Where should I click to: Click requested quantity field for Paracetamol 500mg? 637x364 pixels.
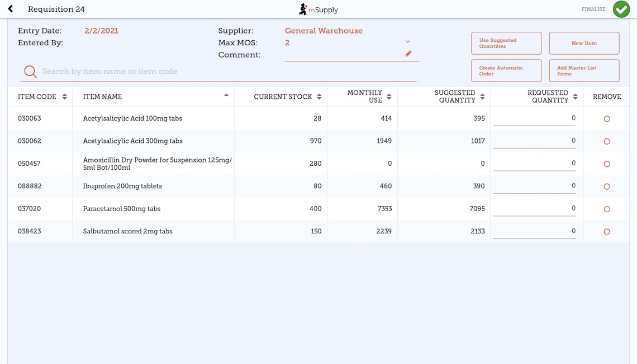pos(534,209)
